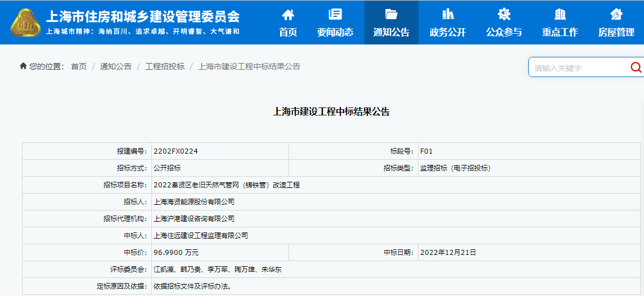Open 公众参与 in the top navigation

504,32
